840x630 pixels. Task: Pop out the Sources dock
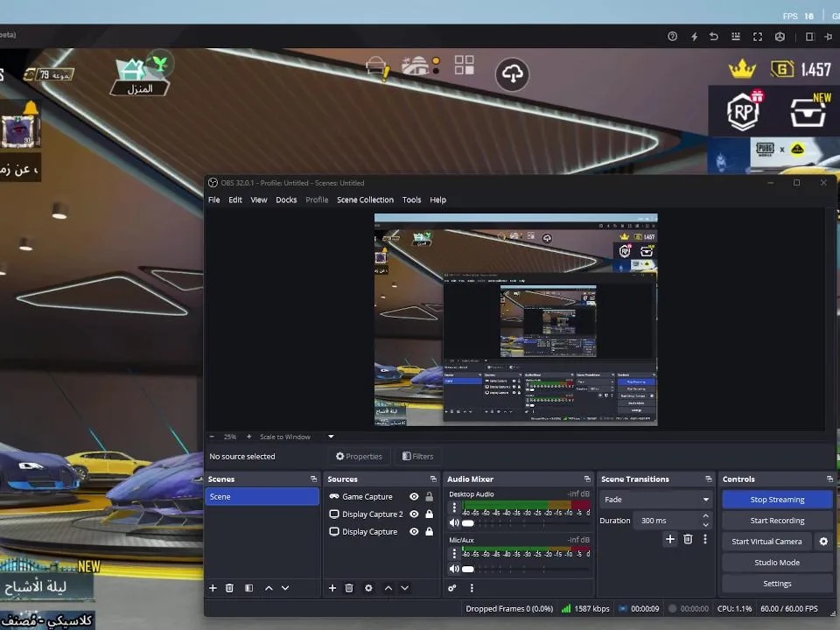click(433, 479)
